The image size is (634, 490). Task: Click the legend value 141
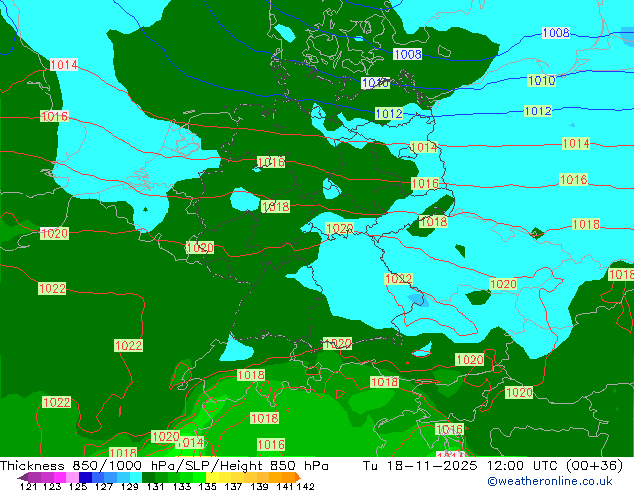point(285,486)
